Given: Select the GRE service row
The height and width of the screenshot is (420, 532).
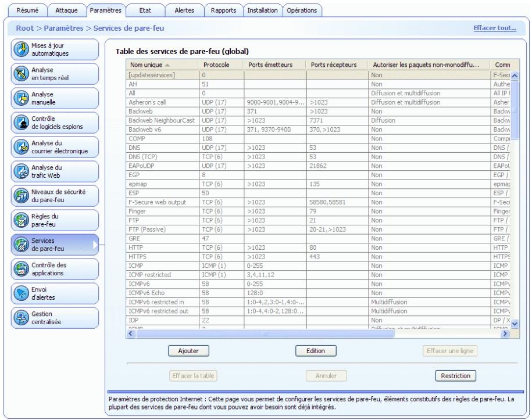Looking at the screenshot, I should point(318,239).
